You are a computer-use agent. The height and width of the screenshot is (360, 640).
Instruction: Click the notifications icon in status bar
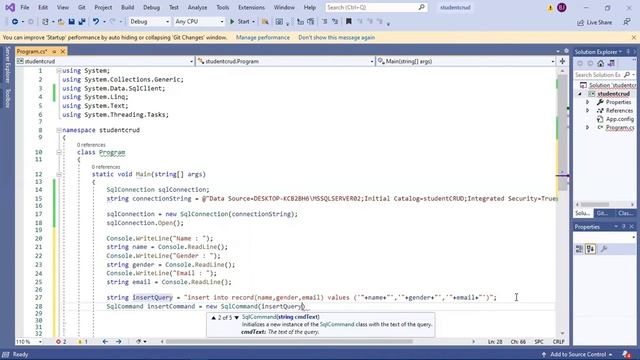pyautogui.click(x=627, y=355)
